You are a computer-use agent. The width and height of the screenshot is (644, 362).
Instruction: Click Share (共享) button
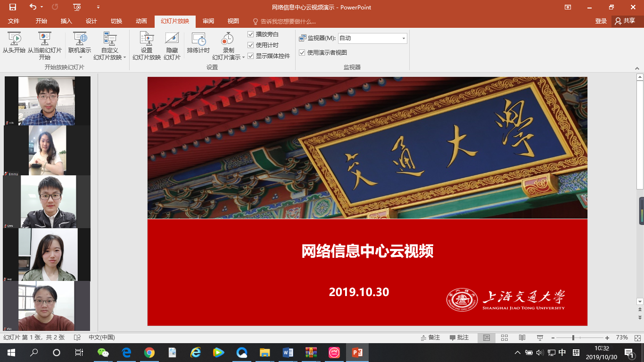tap(625, 21)
